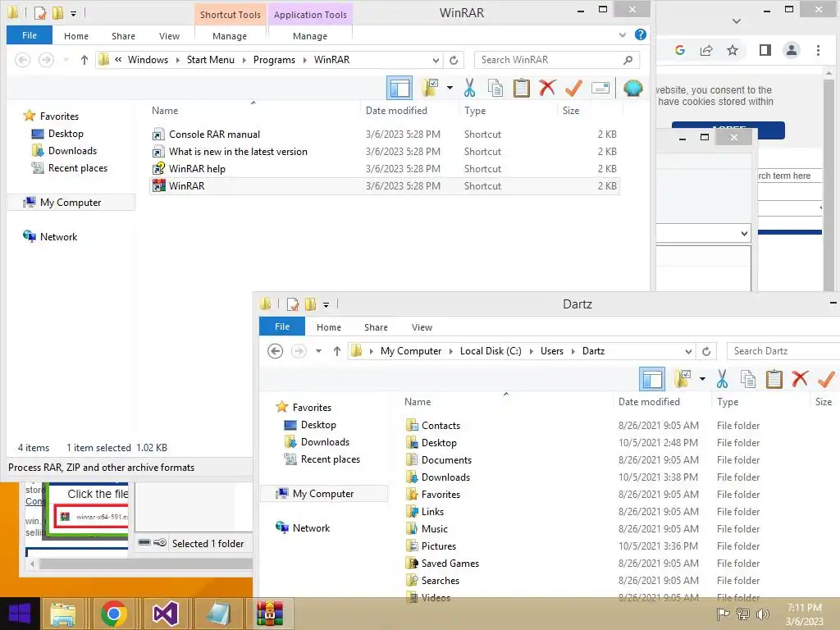Viewport: 840px width, 630px height.
Task: Select the WinRAR application shortcut row
Action: pos(385,186)
